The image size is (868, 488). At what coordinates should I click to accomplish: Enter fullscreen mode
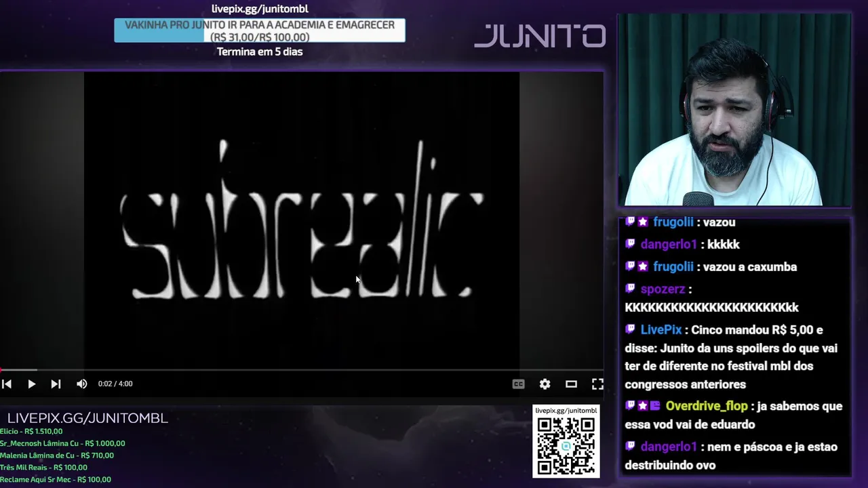[597, 384]
